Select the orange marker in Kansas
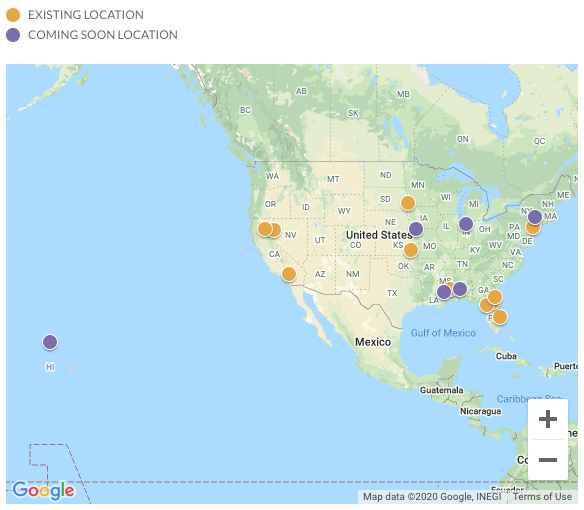This screenshot has height=510, width=584. [411, 250]
